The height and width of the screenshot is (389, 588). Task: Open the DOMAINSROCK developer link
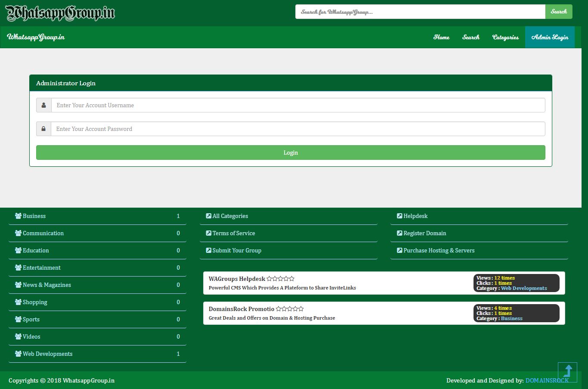coord(547,380)
